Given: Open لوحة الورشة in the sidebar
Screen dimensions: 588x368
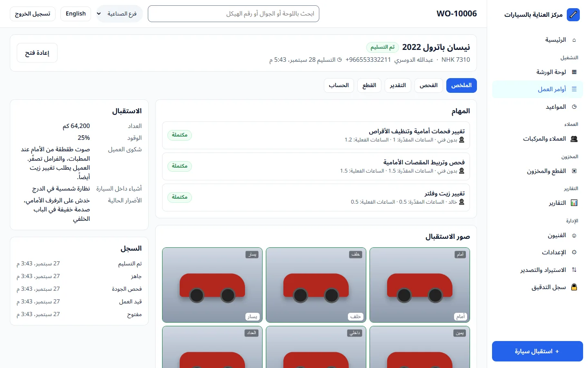Looking at the screenshot, I should tap(537, 72).
